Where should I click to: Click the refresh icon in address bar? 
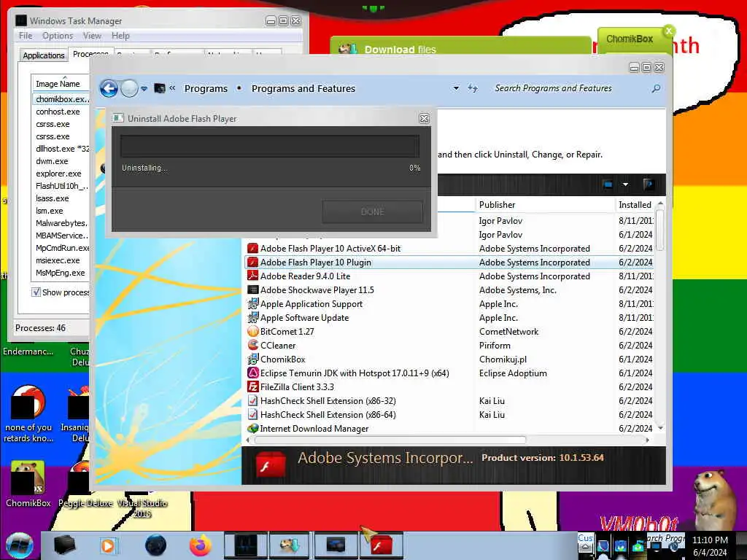[x=473, y=88]
